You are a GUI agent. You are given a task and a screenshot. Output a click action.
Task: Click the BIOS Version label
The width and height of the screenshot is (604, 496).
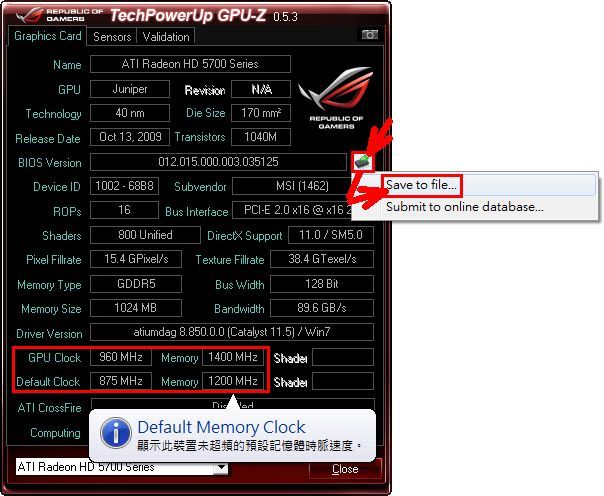pyautogui.click(x=50, y=163)
